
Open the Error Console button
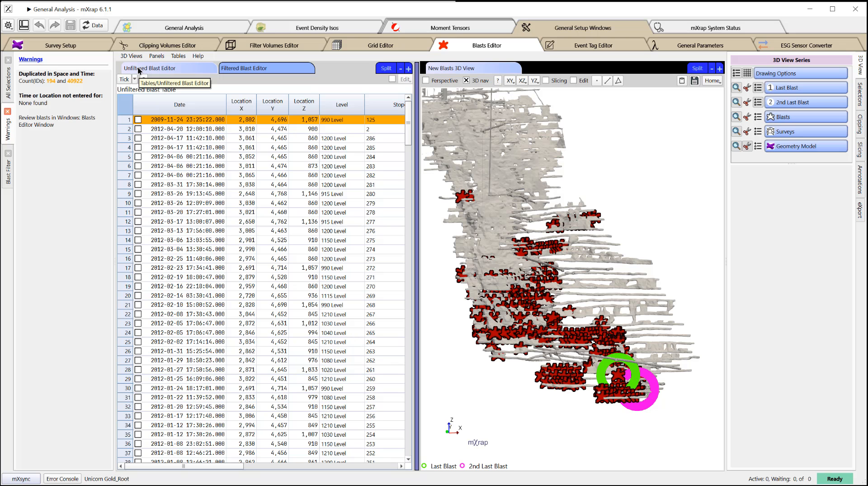coord(62,479)
